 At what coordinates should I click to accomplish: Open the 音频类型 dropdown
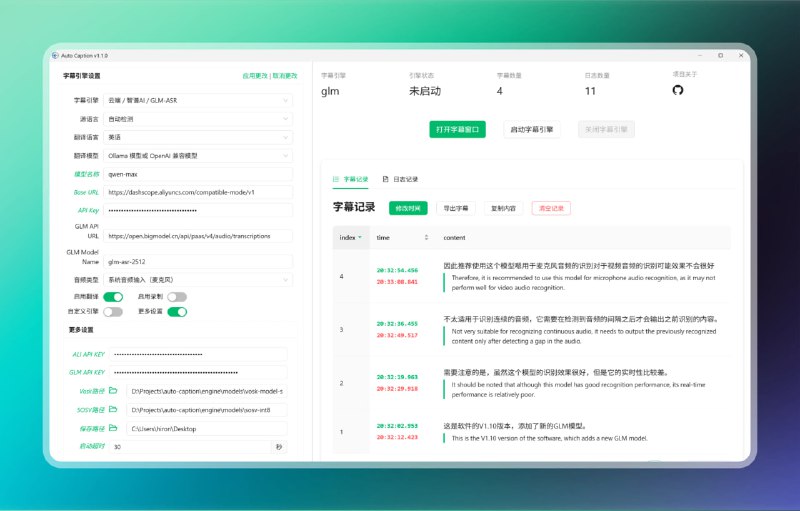pyautogui.click(x=198, y=281)
